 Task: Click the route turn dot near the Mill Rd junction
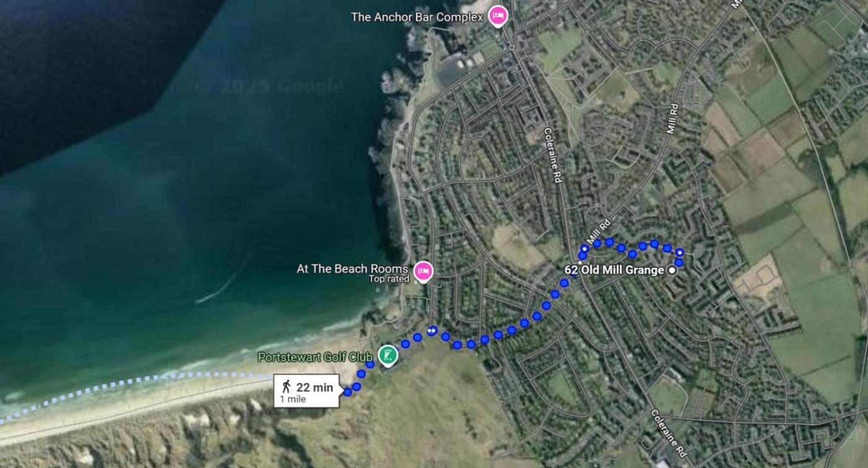pos(584,249)
